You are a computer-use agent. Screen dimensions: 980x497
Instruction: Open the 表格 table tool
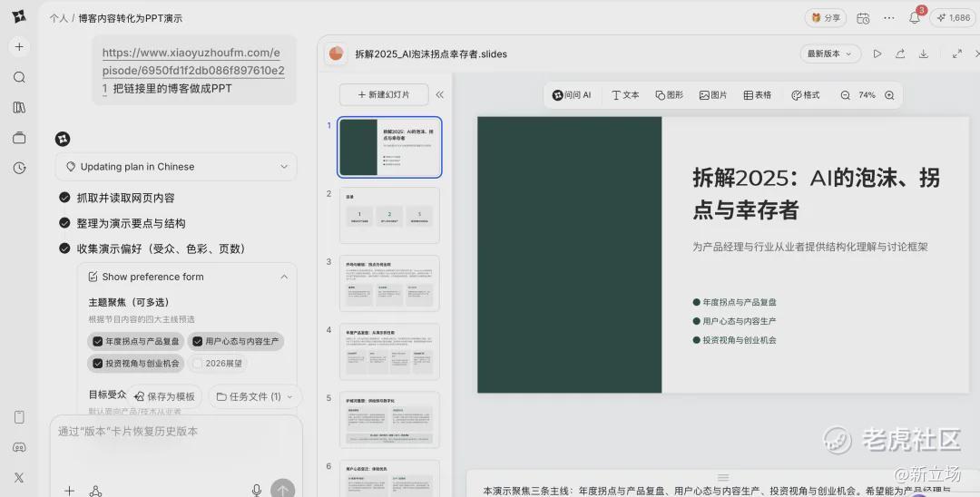(757, 95)
